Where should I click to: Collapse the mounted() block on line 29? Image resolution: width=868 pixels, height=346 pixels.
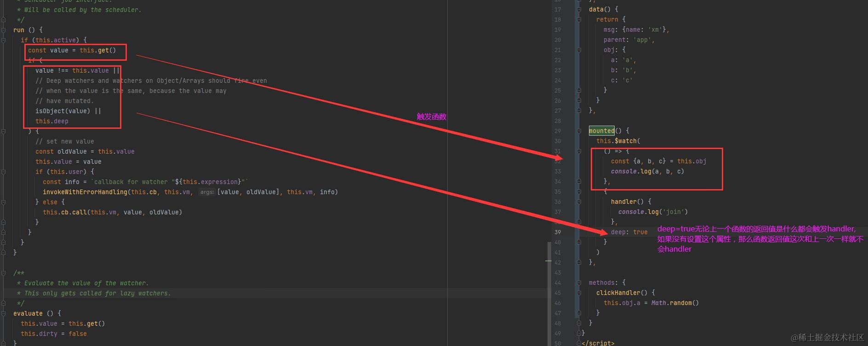pyautogui.click(x=579, y=131)
